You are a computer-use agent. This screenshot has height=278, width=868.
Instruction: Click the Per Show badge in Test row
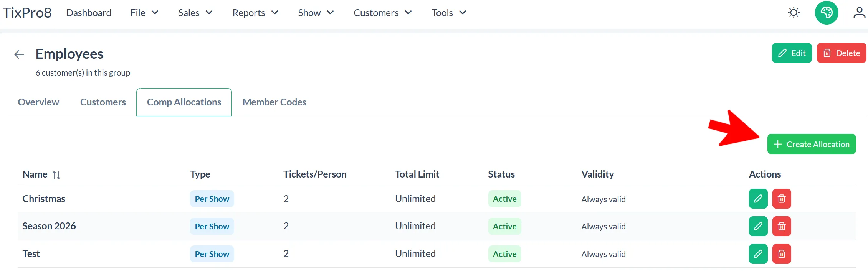tap(212, 254)
